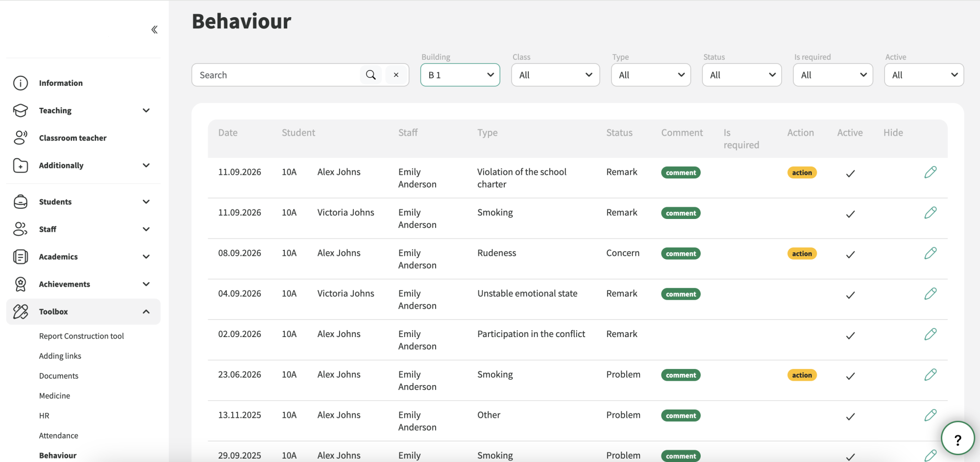Go to Attendance in Toolbox
The height and width of the screenshot is (462, 980).
click(58, 436)
